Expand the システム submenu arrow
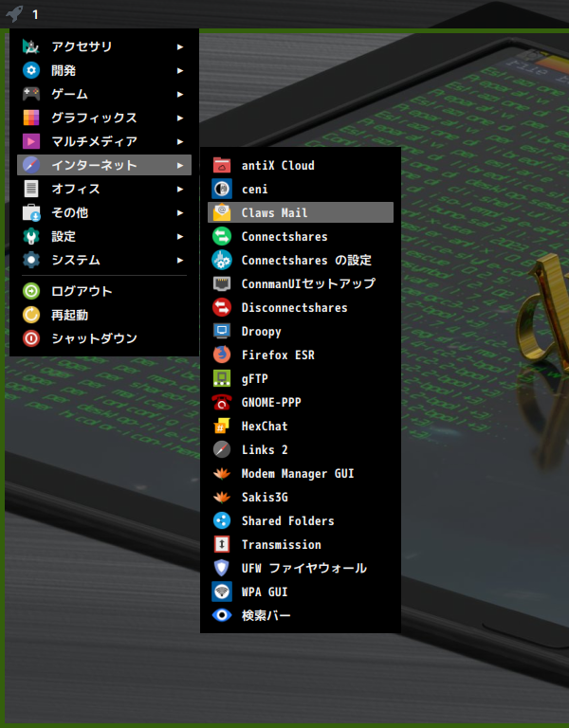Viewport: 569px width, 728px height. [x=180, y=260]
